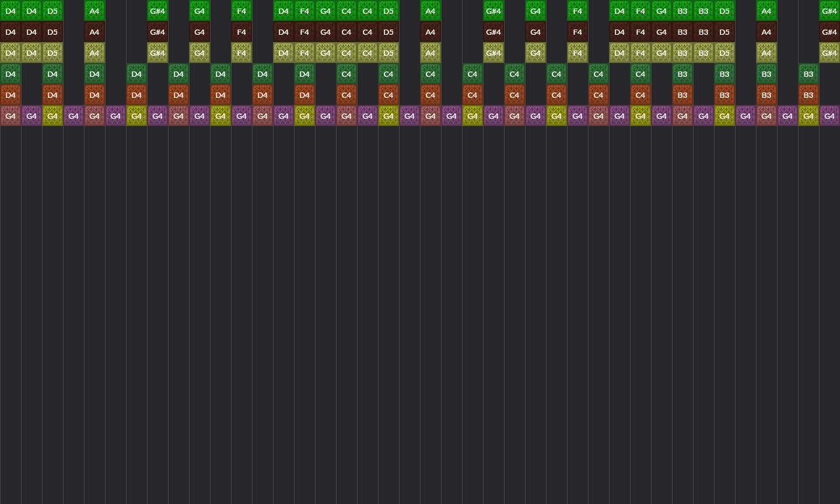Select the last A4 block in the bright green row

[x=766, y=11]
